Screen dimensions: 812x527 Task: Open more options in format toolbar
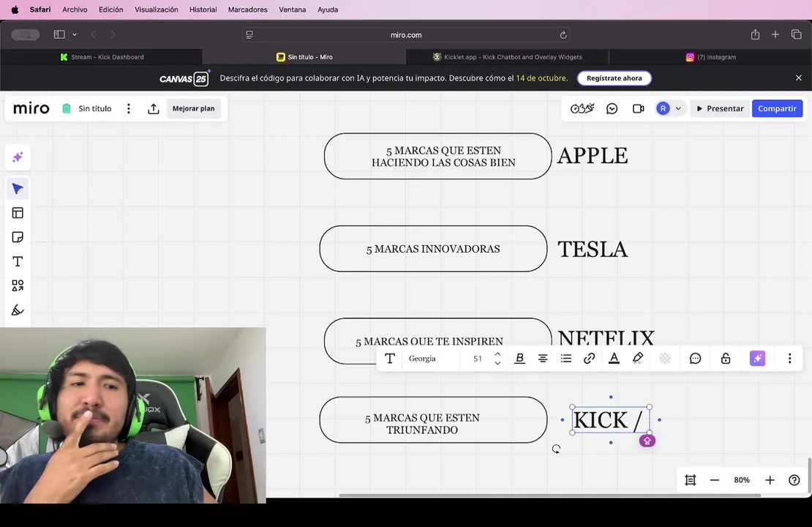click(x=790, y=359)
